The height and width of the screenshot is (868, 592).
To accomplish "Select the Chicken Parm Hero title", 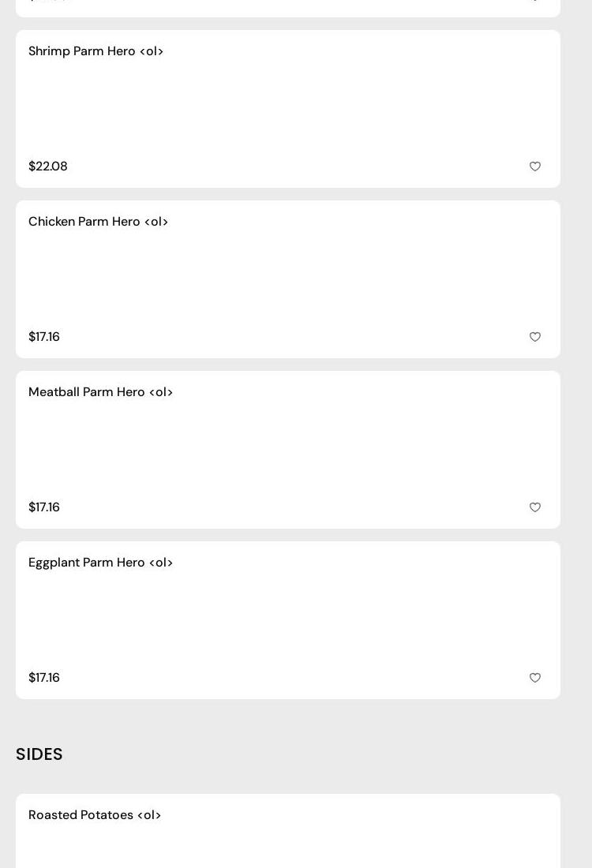I will pos(98,222).
